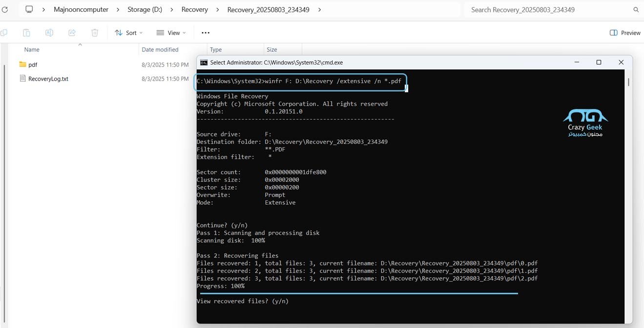The width and height of the screenshot is (644, 328).
Task: Sort by Size column header
Action: click(x=272, y=50)
